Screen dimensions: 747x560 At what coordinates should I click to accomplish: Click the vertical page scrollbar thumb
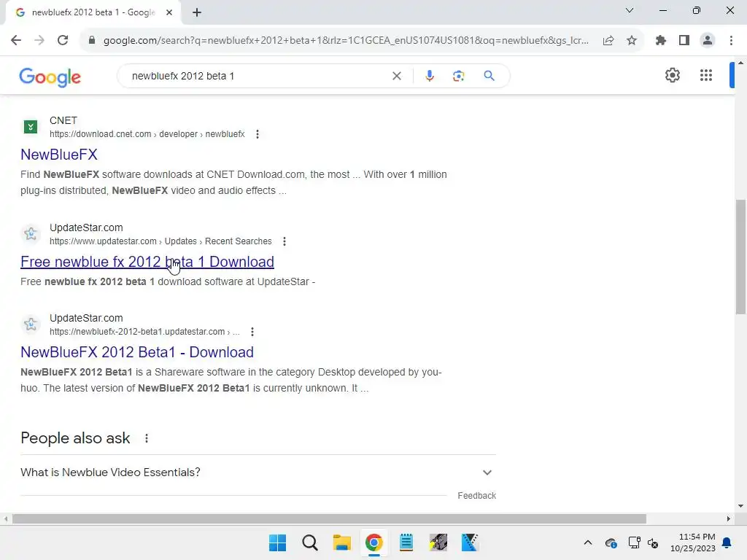[x=741, y=257]
